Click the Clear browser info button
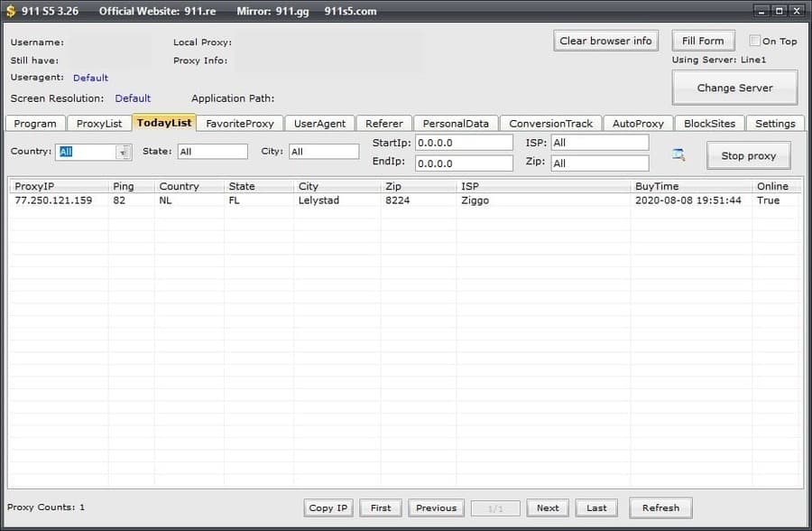The image size is (812, 531). click(606, 41)
